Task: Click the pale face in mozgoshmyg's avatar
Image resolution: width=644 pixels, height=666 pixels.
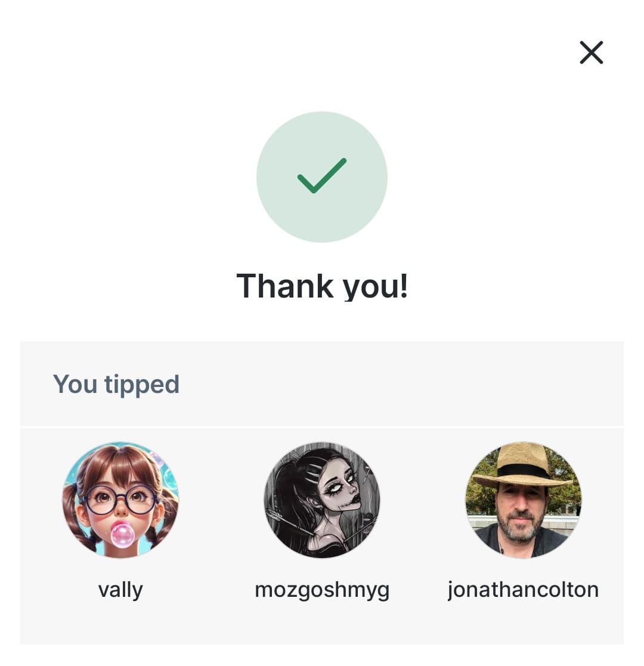Action: (x=341, y=486)
